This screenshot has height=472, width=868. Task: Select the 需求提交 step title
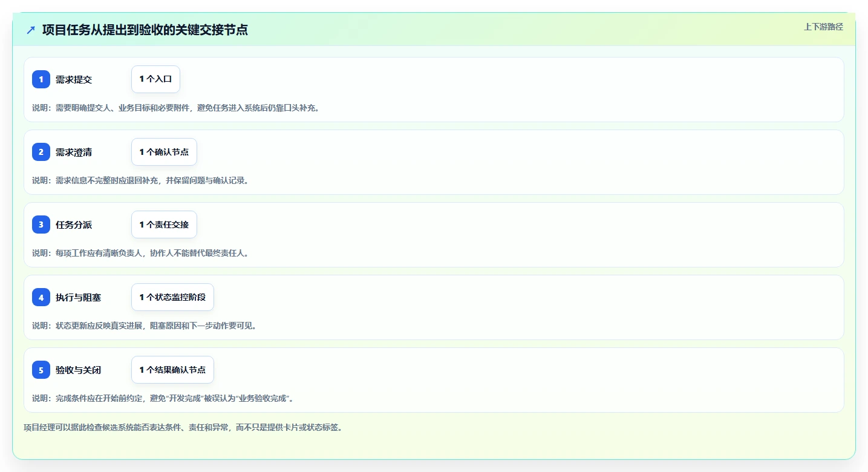(74, 79)
